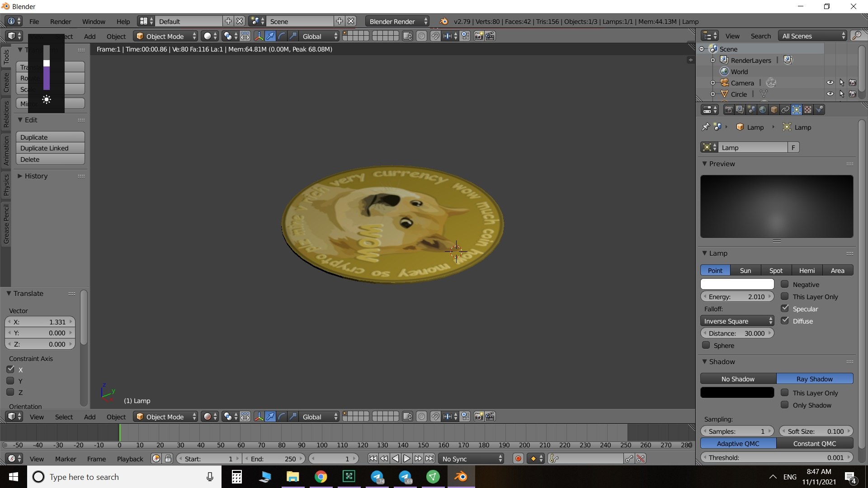Select the translate manipulator arrow in upper header
868x488 pixels.
(x=270, y=36)
